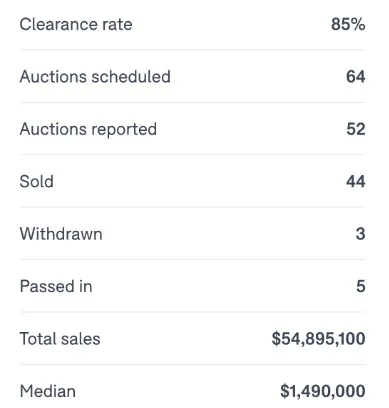The image size is (389, 408).
Task: Select the 44 sold value
Action: tap(356, 182)
